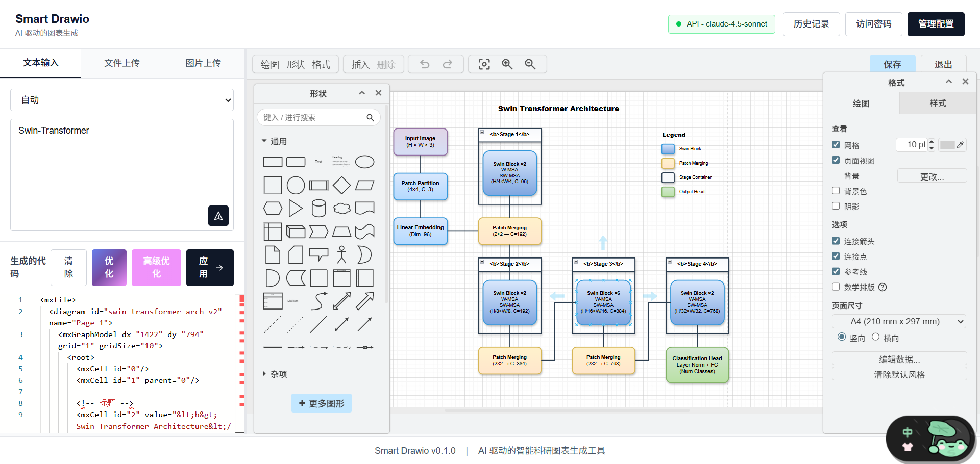Screen dimensions: 980x464
Task: Uncheck the 页面视图 page view checkbox
Action: coord(836,160)
